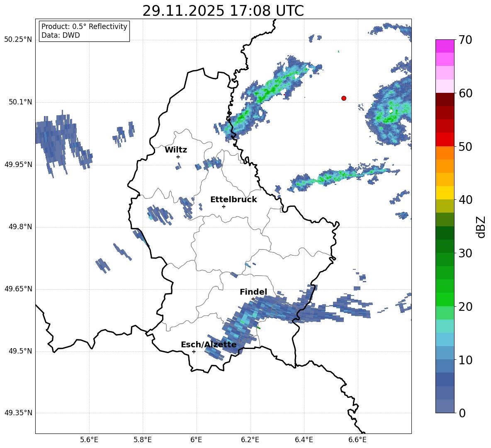Click the bright green colorbar segment at 20
This screenshot has height=448, width=491.
[x=445, y=299]
